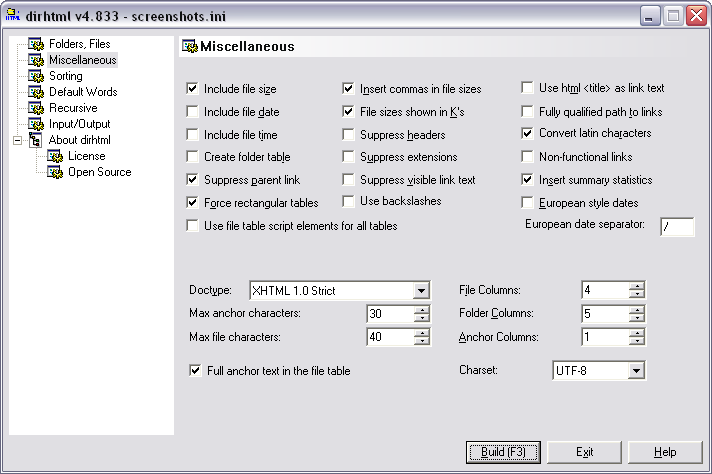Click the Recursive tree icon
The image size is (712, 474).
pos(36,108)
